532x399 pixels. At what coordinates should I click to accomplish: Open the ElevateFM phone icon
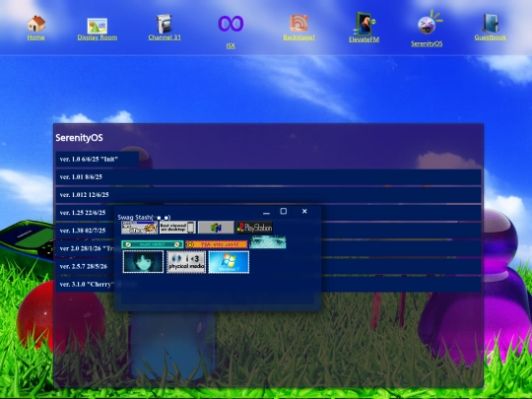365,24
